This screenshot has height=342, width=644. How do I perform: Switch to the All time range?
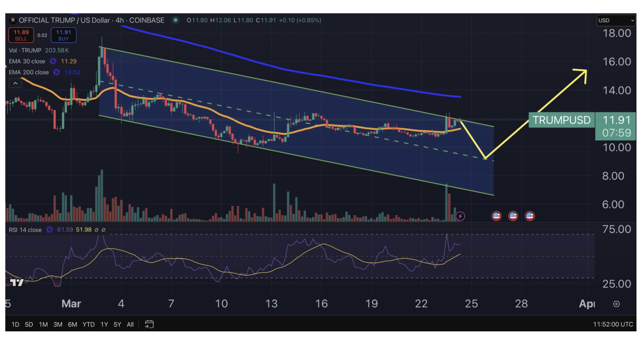pos(130,324)
